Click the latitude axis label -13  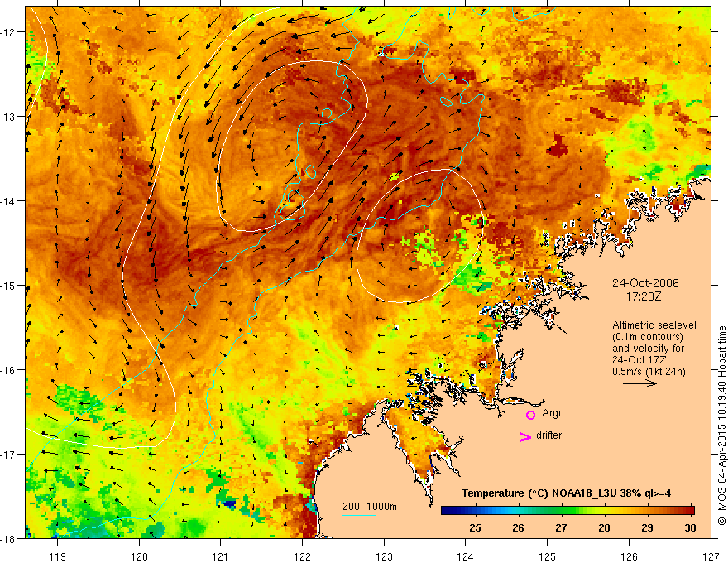8,117
